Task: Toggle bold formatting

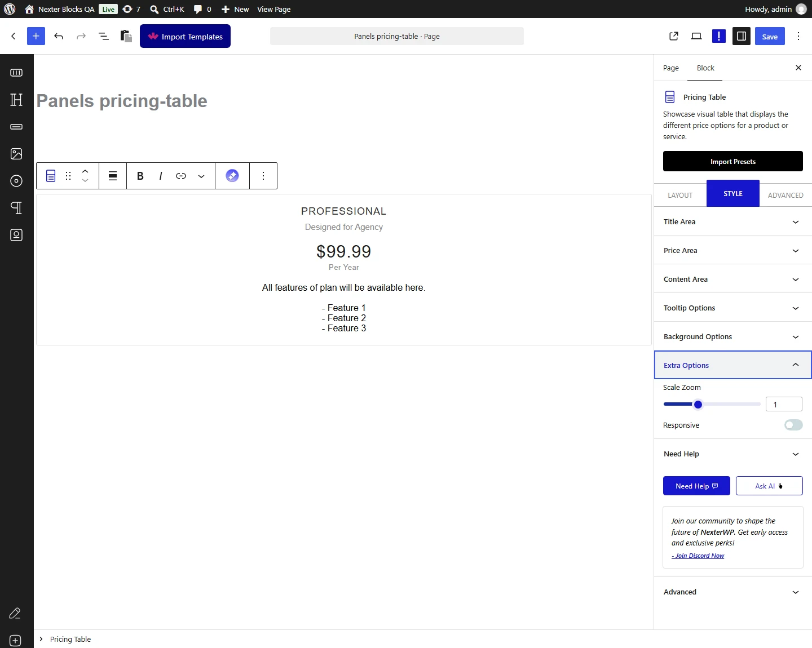Action: point(140,176)
